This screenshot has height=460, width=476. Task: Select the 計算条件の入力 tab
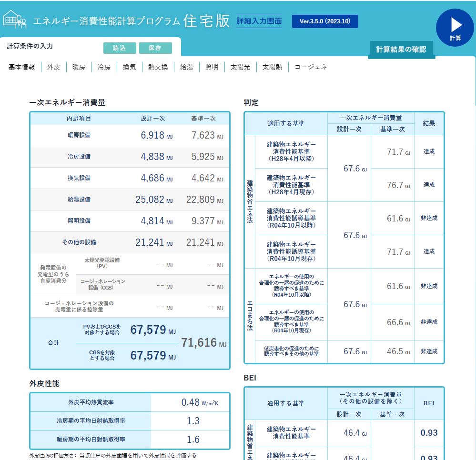pyautogui.click(x=30, y=46)
